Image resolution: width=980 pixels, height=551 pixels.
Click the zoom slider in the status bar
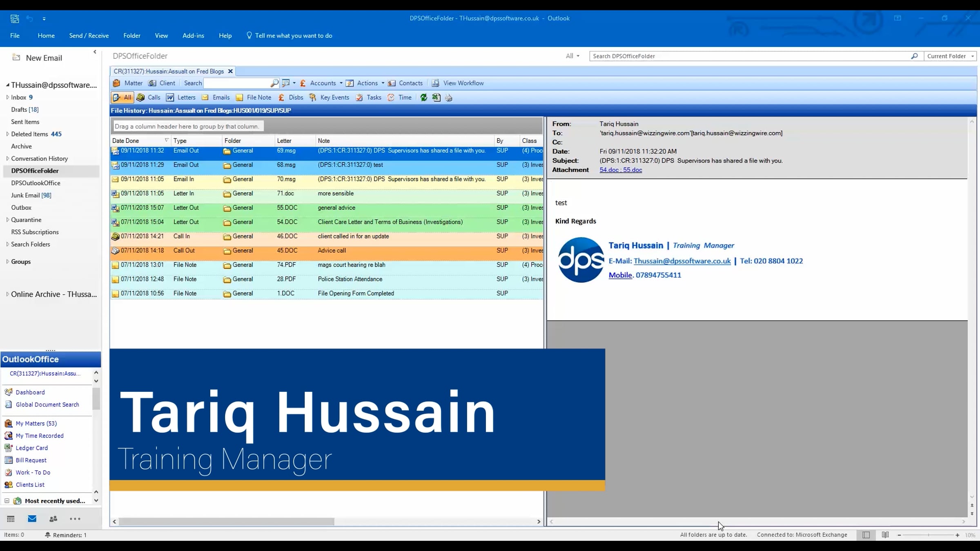[x=928, y=535]
